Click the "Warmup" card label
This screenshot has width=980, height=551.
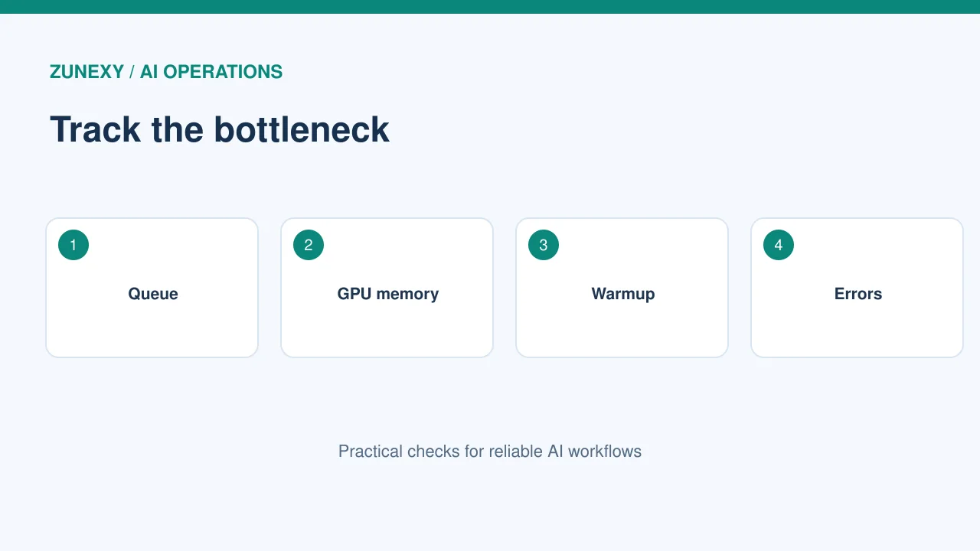coord(623,294)
